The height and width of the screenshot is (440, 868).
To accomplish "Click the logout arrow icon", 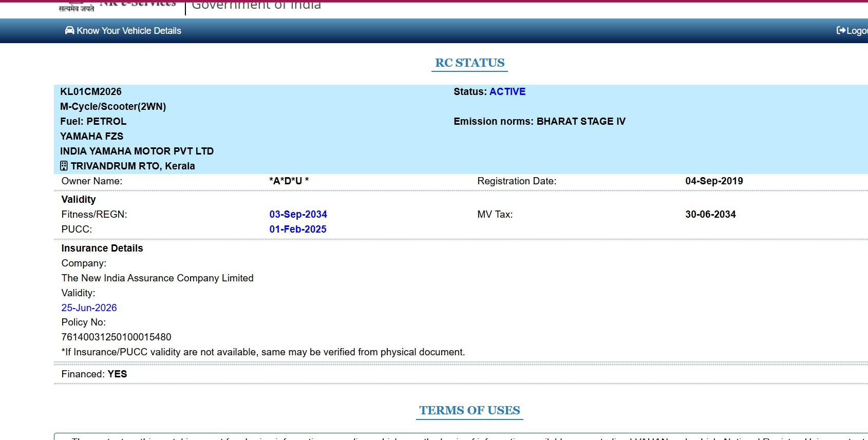I will (x=841, y=30).
